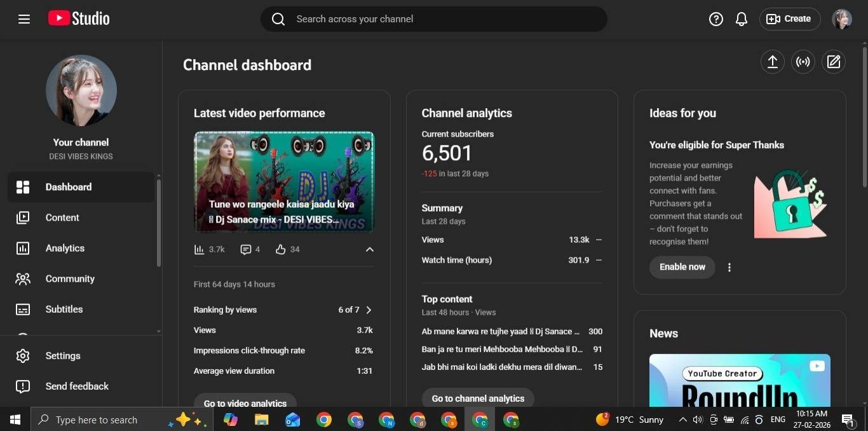Click Go to channel analytics button
Viewport: 868px width, 431px height.
478,399
